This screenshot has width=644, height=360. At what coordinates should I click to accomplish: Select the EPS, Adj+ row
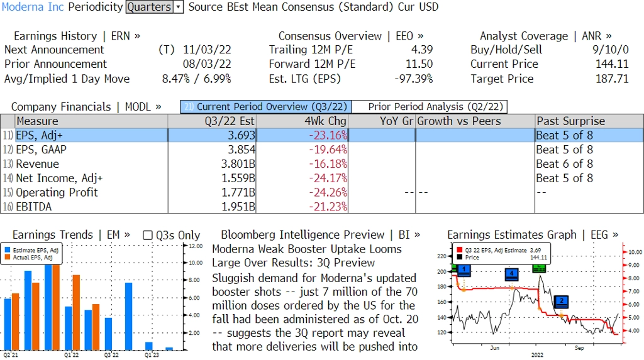(x=322, y=136)
